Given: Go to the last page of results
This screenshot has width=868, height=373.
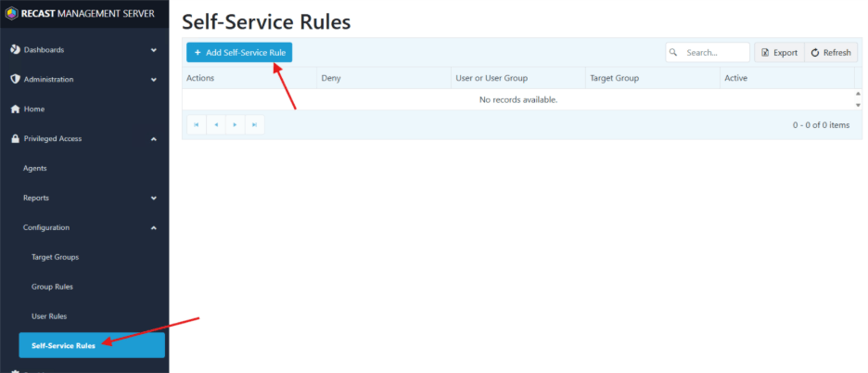Looking at the screenshot, I should pyautogui.click(x=255, y=124).
